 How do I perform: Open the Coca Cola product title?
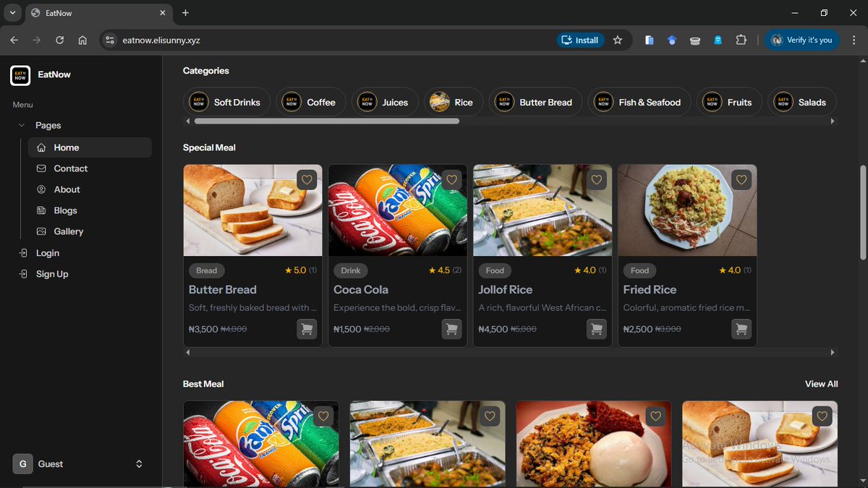(x=361, y=289)
